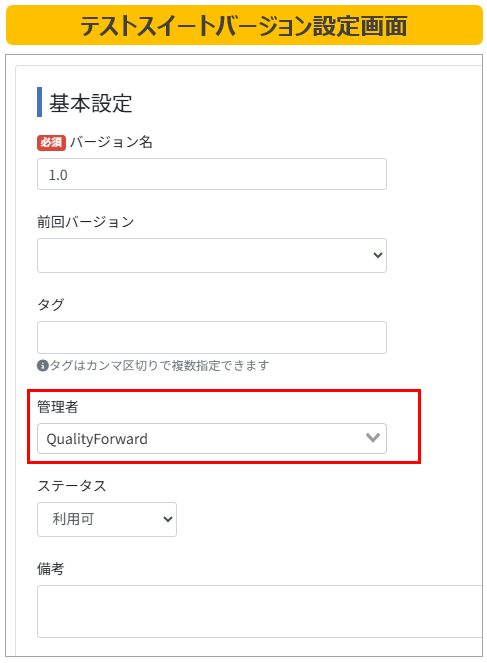Click the ステータス label
The height and width of the screenshot is (663, 487).
(71, 486)
